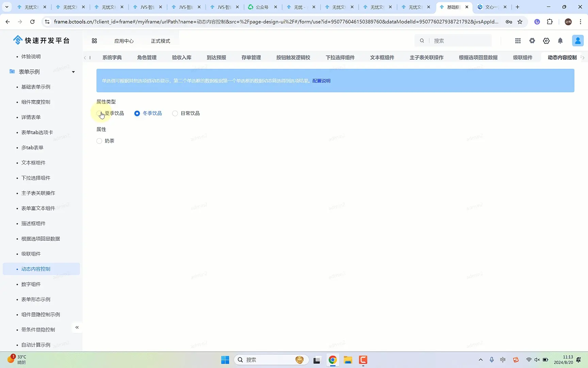Viewport: 588px width, 368px height.
Task: Switch to the 下拉选择组件 tab
Action: point(340,58)
